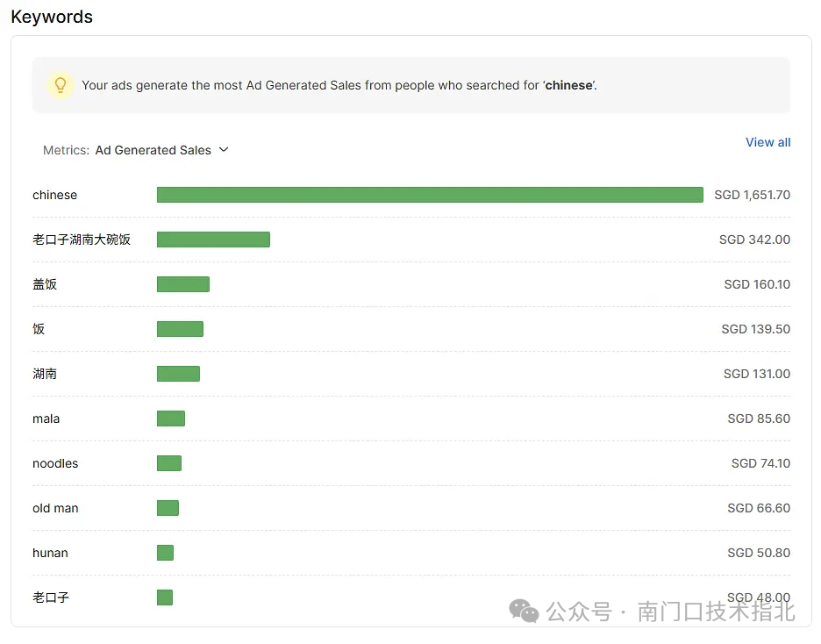
Task: Click the SGD 1,651.70 sales value
Action: coord(752,195)
